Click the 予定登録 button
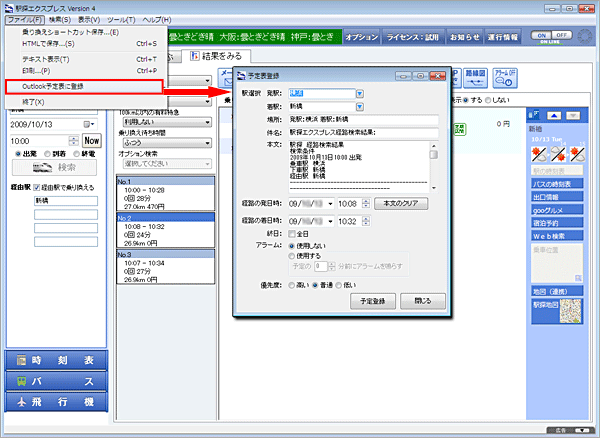Viewport: 600px width, 438px height. tap(370, 300)
